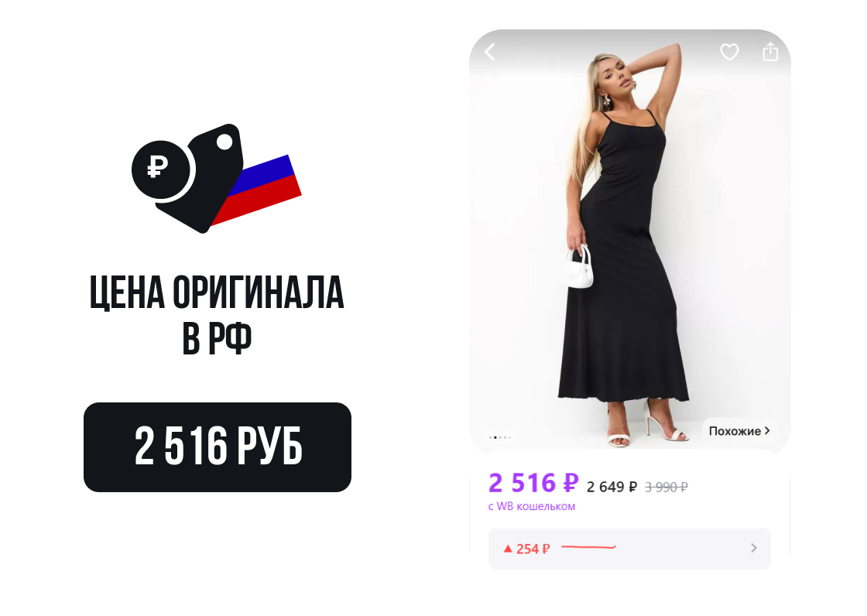The height and width of the screenshot is (616, 867).
Task: Open the 254 ₽ price change panel
Action: [629, 549]
